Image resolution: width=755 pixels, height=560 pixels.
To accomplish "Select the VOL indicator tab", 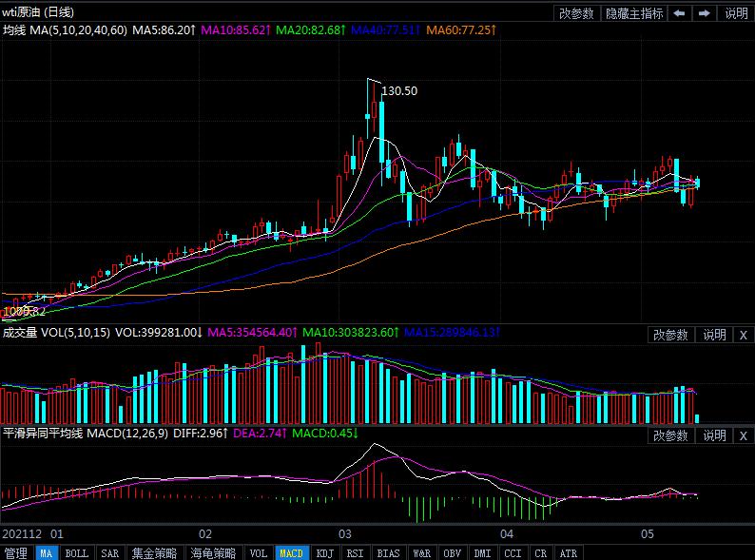I will tap(258, 552).
